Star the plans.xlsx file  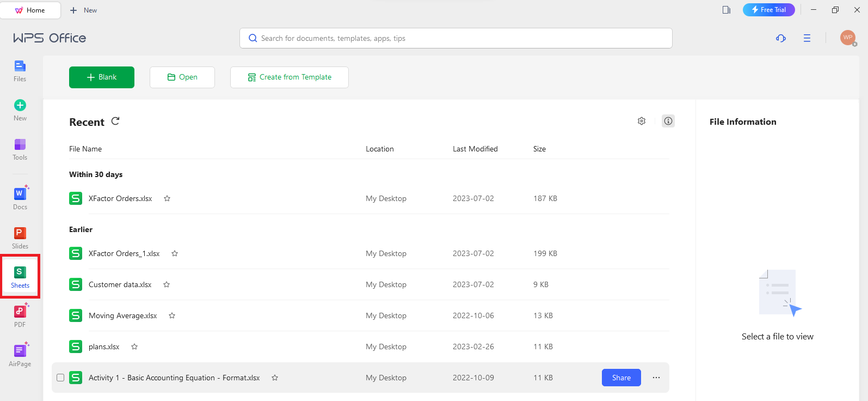(x=134, y=347)
